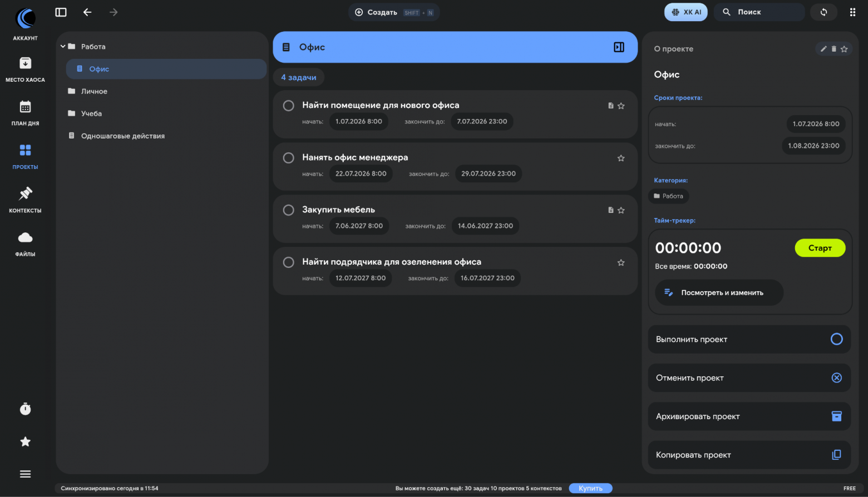Open the apps grid dots icon
Viewport: 868px width, 497px height.
tap(852, 12)
